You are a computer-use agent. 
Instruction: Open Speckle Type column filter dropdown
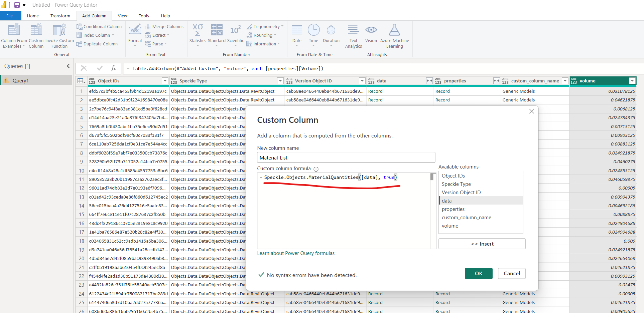click(280, 81)
